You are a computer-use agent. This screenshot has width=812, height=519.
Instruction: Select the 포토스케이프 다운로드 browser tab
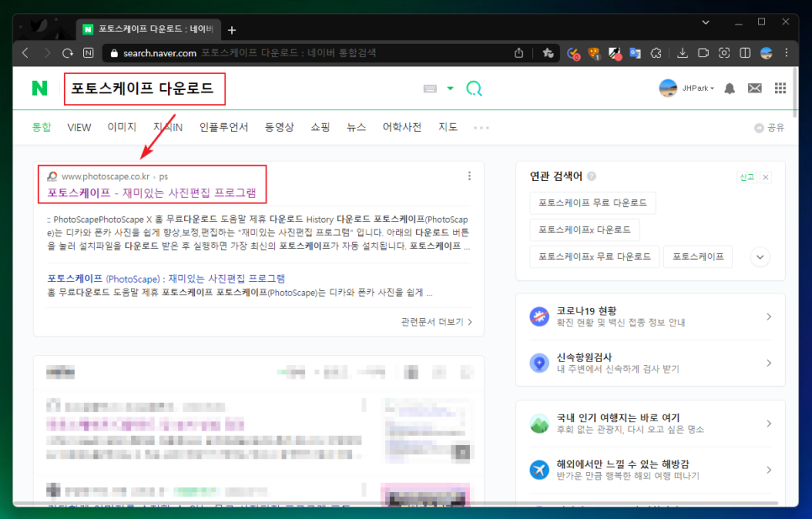[x=149, y=29]
